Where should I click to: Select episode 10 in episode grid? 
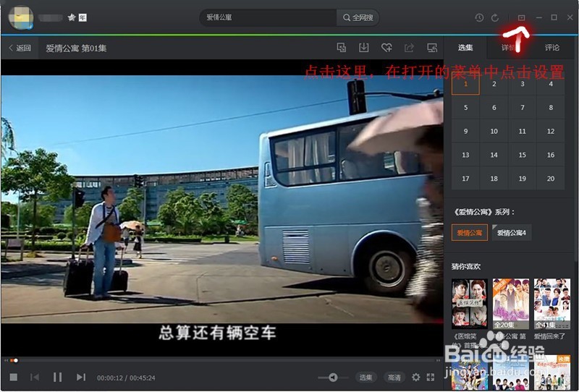(x=494, y=131)
